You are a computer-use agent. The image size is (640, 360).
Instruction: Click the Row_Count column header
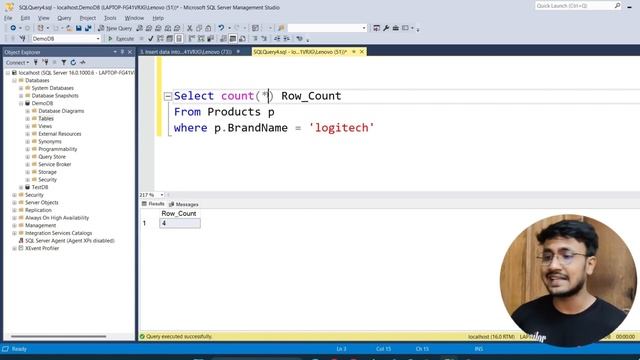(x=179, y=213)
